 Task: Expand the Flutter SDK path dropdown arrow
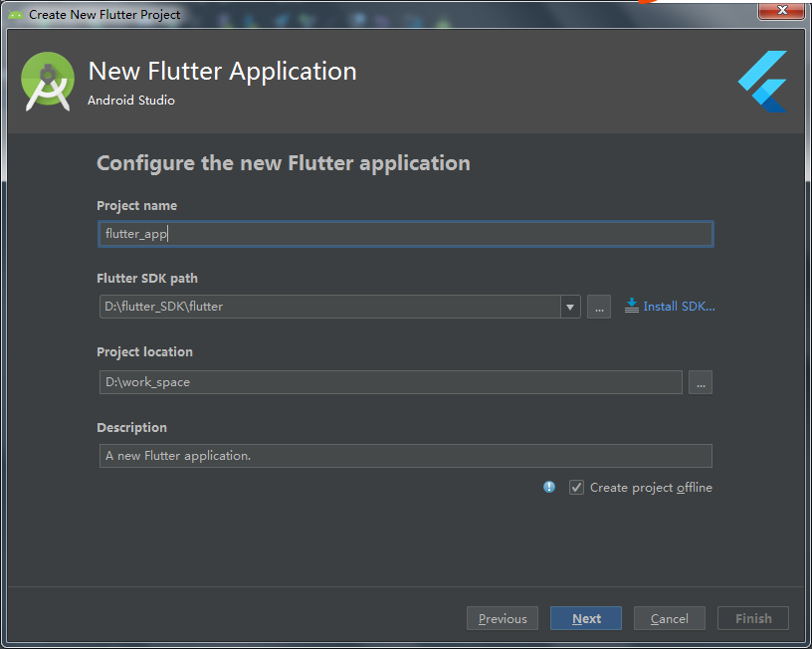point(570,307)
